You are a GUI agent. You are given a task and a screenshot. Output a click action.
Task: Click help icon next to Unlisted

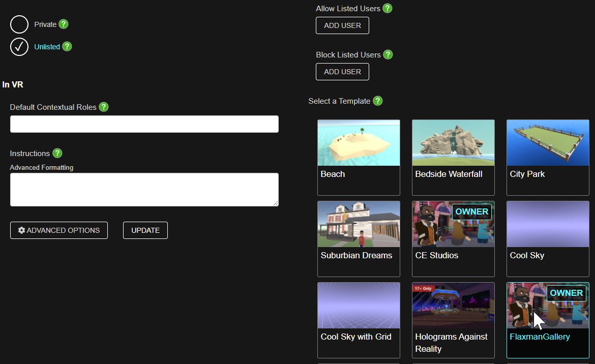coord(67,47)
